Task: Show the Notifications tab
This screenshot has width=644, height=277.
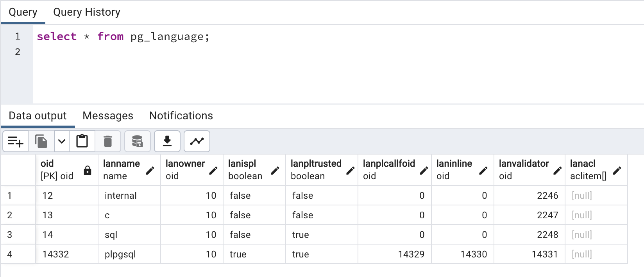Action: [181, 116]
